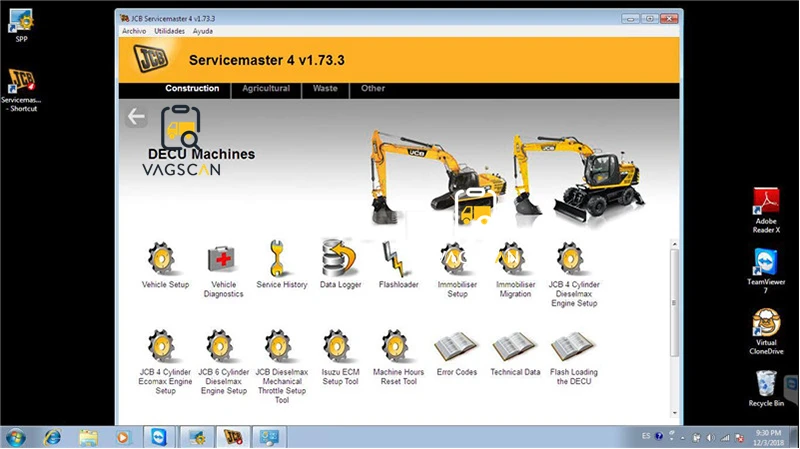This screenshot has height=449, width=800.
Task: Open the Technical Data book
Action: point(515,354)
